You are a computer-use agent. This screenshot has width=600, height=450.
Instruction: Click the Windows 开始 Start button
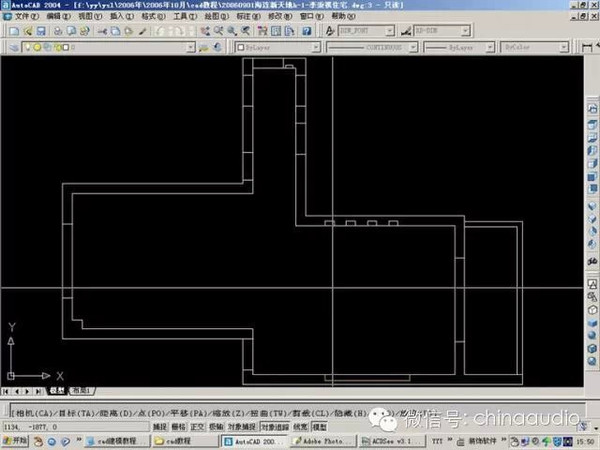pos(15,441)
